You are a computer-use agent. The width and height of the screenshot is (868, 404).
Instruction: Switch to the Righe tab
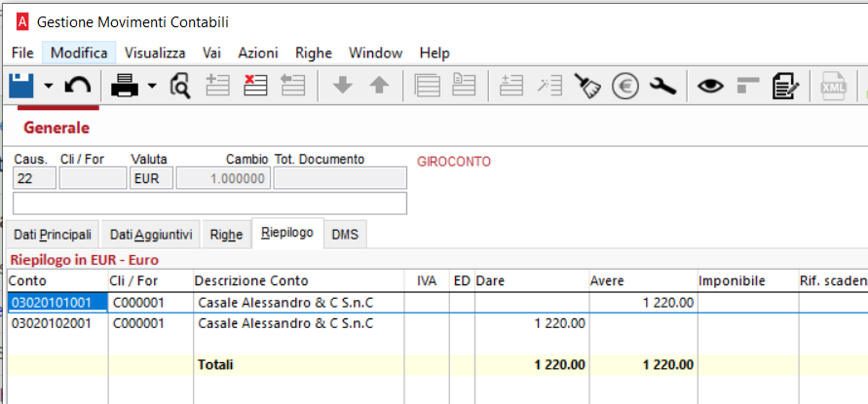(226, 235)
